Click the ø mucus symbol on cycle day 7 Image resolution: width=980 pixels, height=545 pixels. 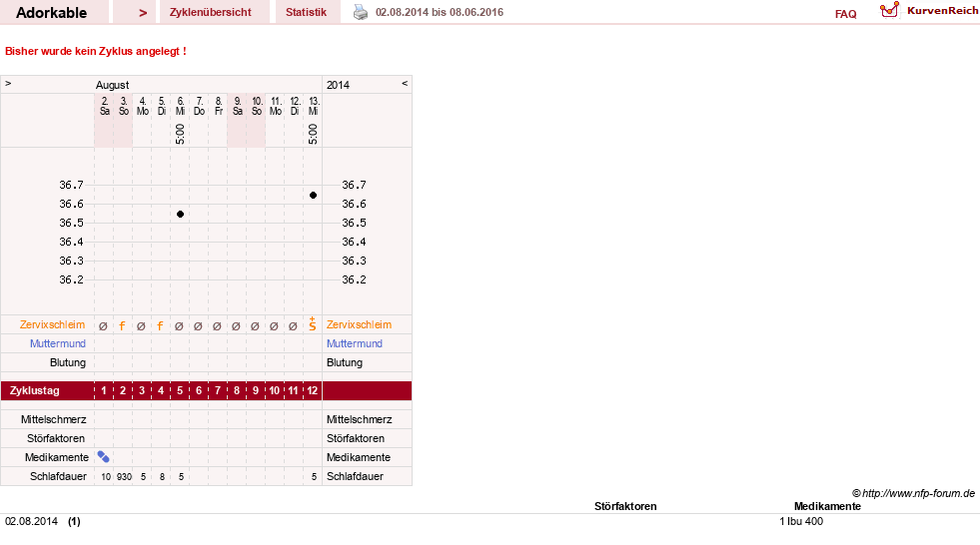(x=217, y=325)
